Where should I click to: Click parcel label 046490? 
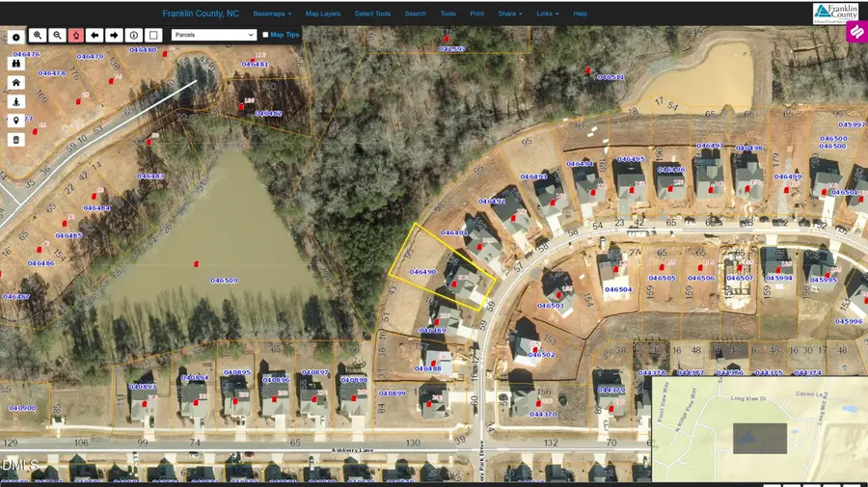point(422,272)
